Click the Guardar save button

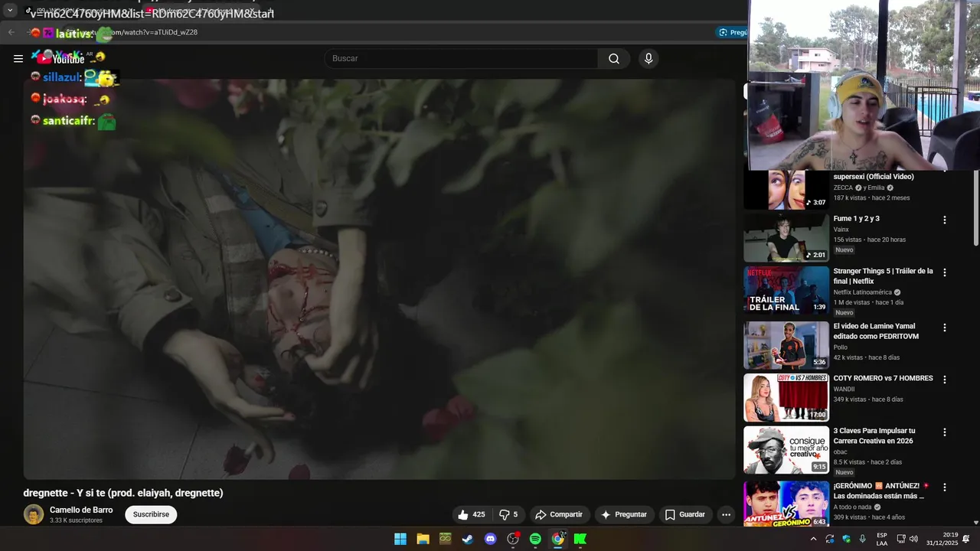tap(684, 515)
